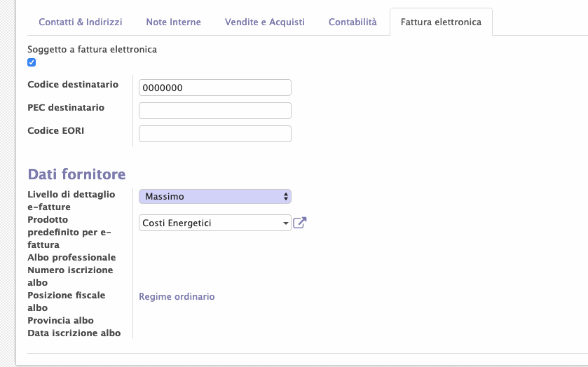Screen dimensions: 588x367
Task: Click the Dati fornitore section heading
Action: click(76, 174)
